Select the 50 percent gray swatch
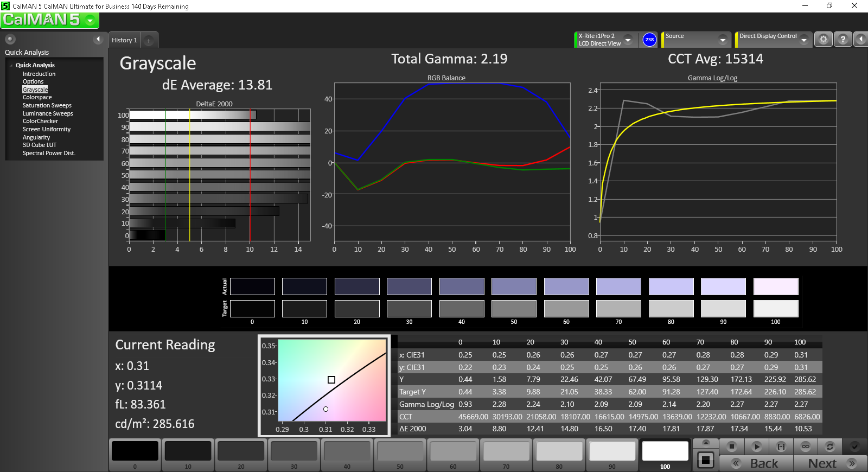The height and width of the screenshot is (472, 868). click(x=400, y=455)
